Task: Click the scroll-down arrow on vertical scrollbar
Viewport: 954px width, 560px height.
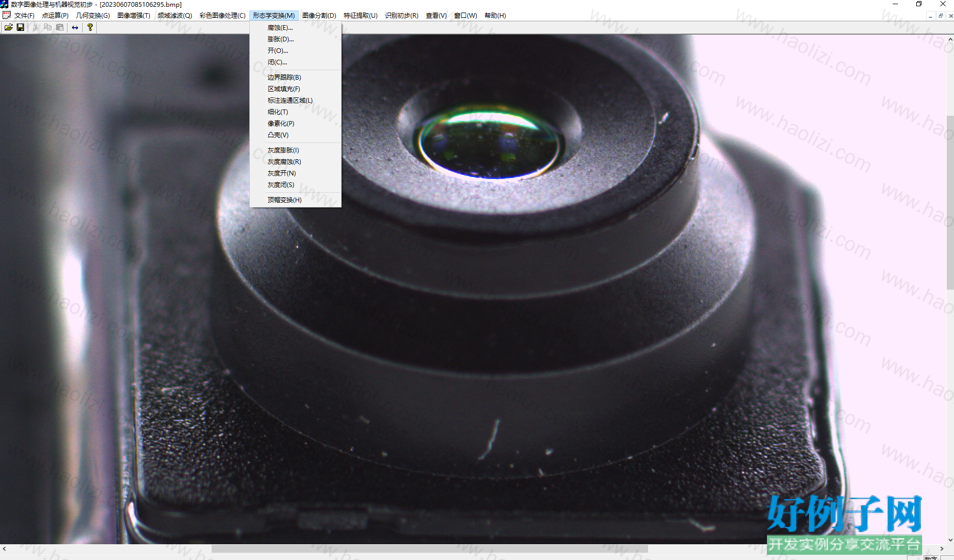Action: point(950,540)
